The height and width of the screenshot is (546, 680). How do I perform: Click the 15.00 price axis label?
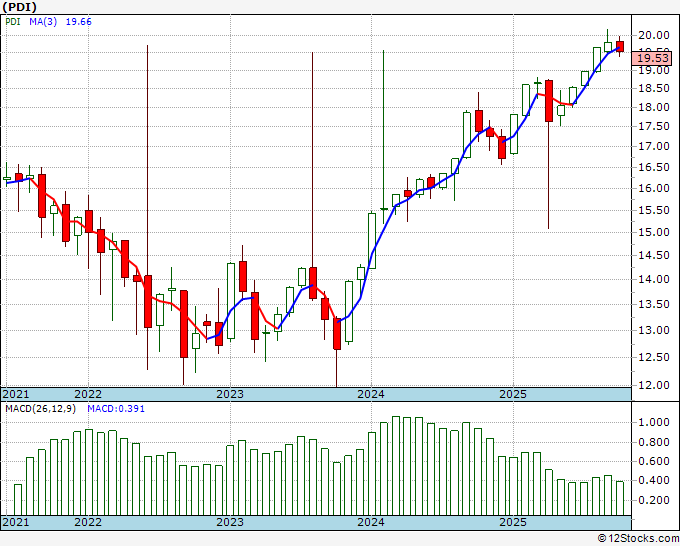[x=654, y=232]
